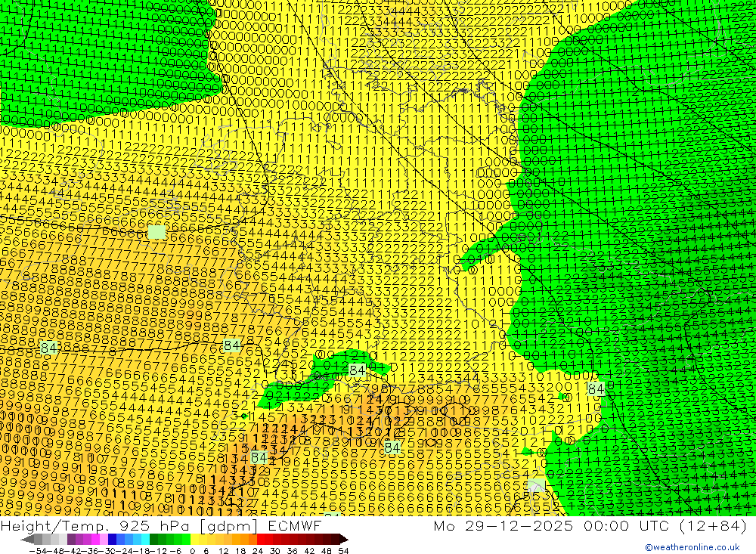Image resolution: width=756 pixels, height=554 pixels.
Task: Pick the dark blue legend swatch above -30
Action: coord(113,540)
